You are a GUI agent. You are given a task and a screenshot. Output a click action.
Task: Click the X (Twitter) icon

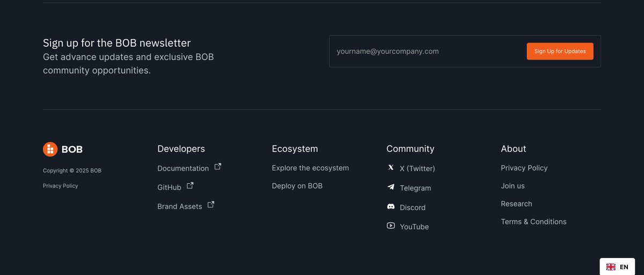pyautogui.click(x=391, y=168)
